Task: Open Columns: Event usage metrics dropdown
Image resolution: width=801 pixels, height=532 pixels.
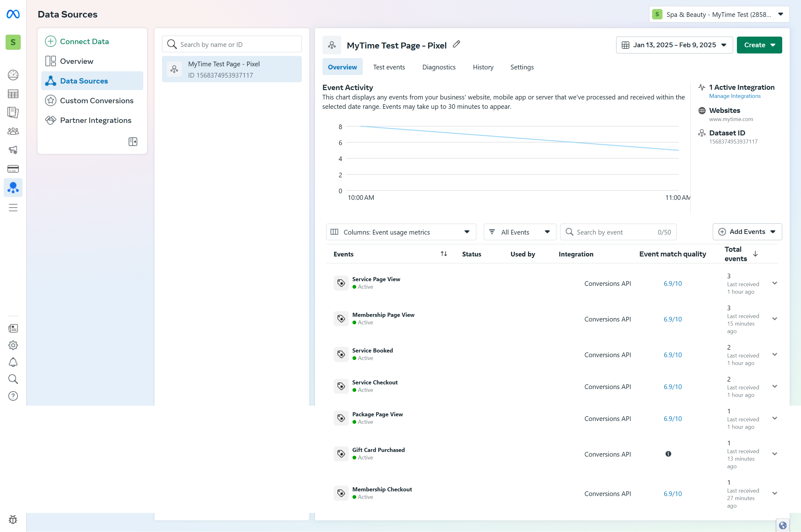Action: click(x=401, y=232)
